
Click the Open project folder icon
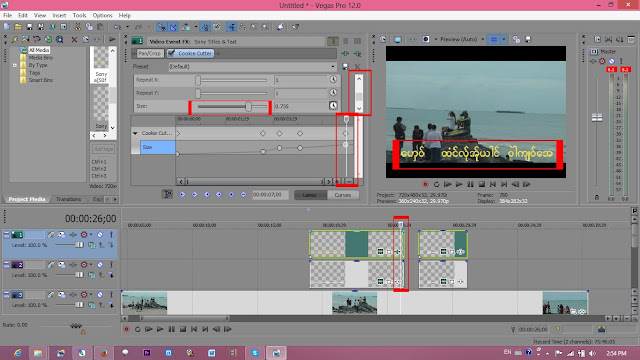(x=18, y=27)
